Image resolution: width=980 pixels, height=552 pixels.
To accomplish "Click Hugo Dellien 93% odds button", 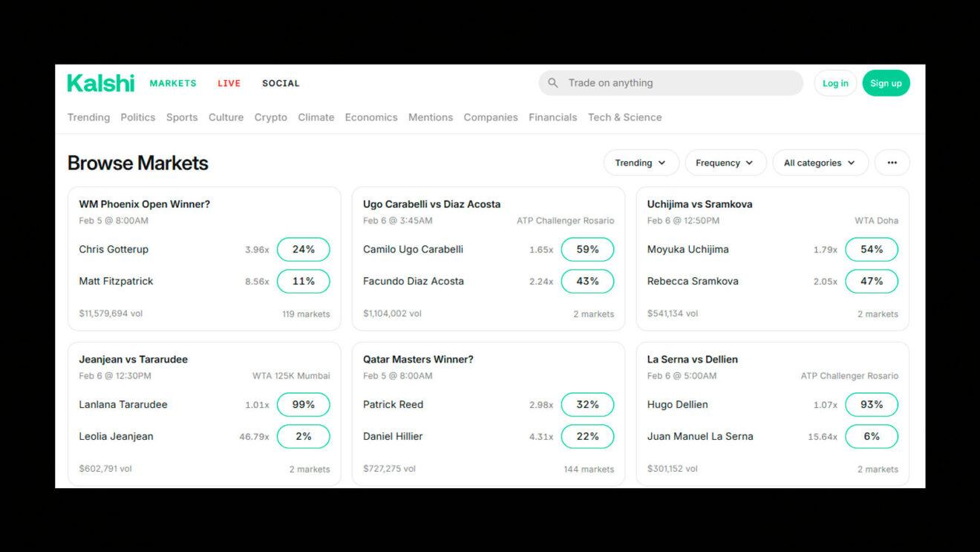I will tap(871, 405).
